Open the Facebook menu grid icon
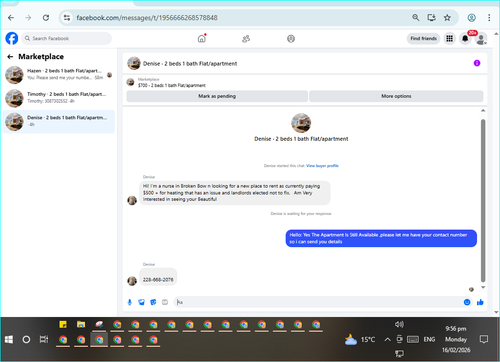This screenshot has height=362, width=500. coord(449,39)
